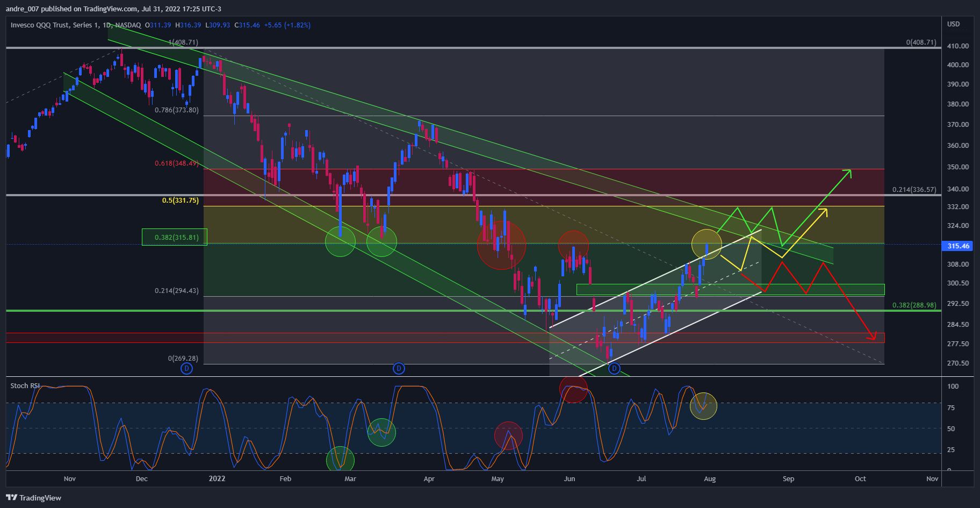The image size is (980, 508).
Task: Click the bold 2022 label on the time axis
Action: [217, 479]
